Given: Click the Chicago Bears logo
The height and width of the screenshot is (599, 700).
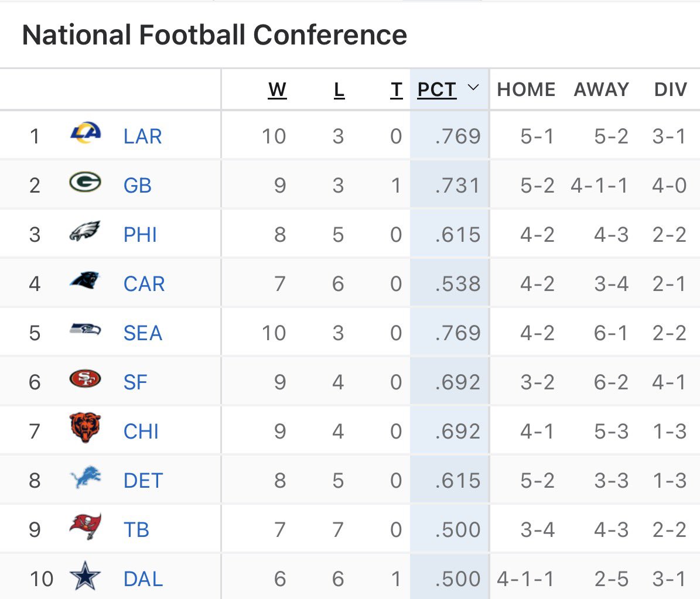Looking at the screenshot, I should tap(85, 427).
